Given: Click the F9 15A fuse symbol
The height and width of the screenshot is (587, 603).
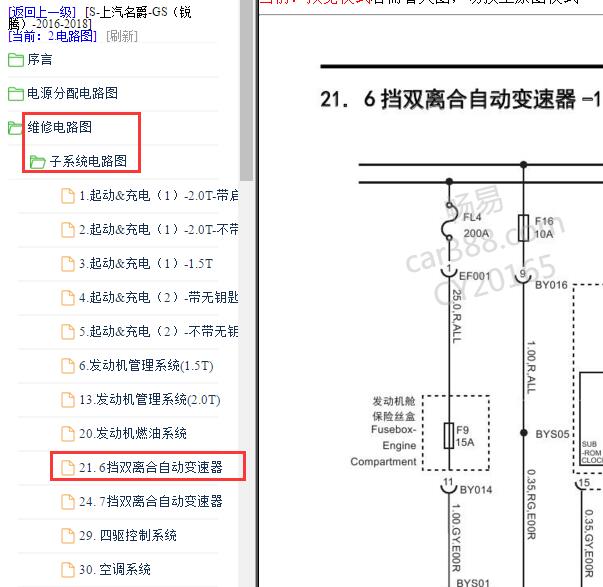Looking at the screenshot, I should point(449,435).
